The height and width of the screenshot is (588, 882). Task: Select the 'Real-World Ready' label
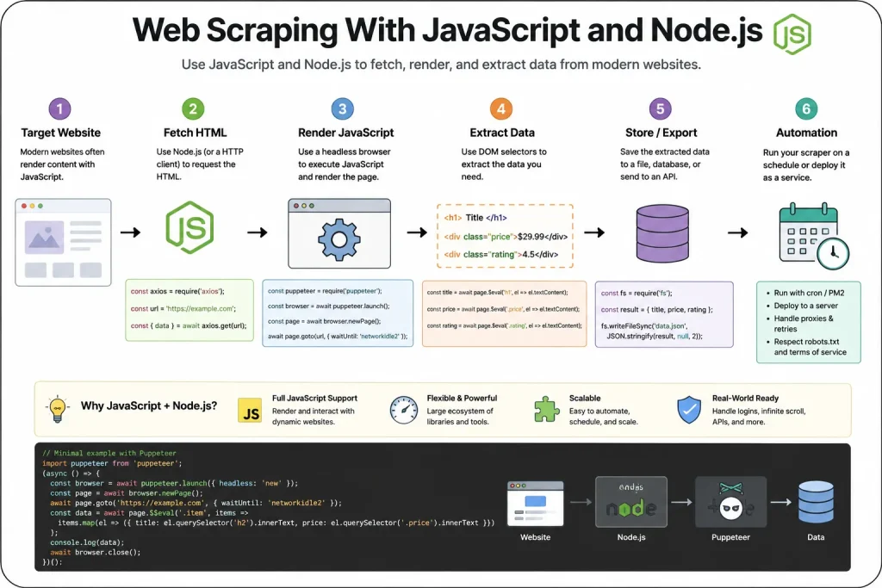745,398
